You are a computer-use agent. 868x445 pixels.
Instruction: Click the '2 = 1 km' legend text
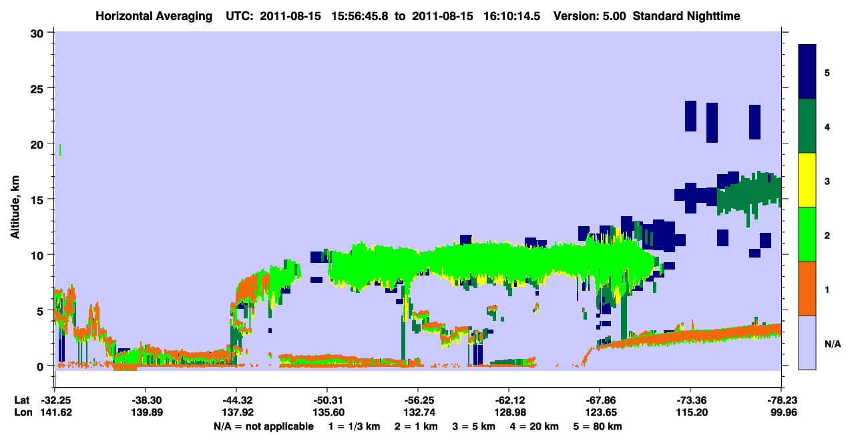point(418,426)
